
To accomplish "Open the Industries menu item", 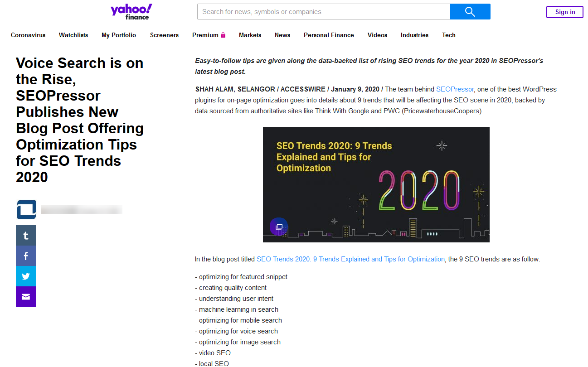I will point(414,35).
